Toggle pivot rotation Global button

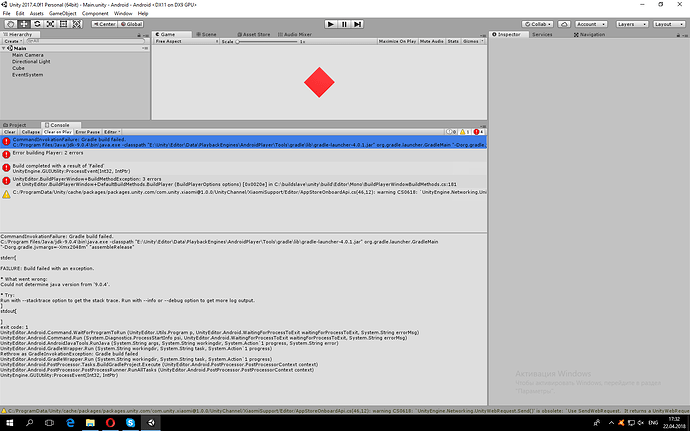tap(131, 24)
